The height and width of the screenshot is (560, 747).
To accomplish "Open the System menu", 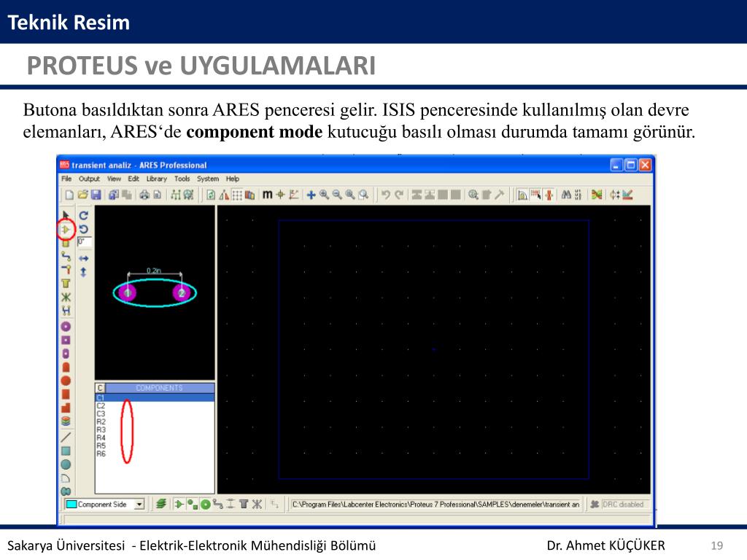I will (x=208, y=179).
